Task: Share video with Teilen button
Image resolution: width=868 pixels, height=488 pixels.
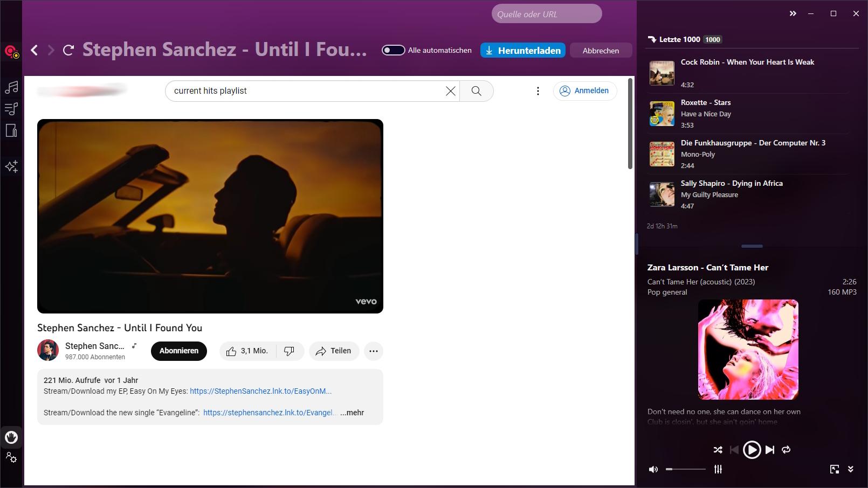Action: (334, 351)
